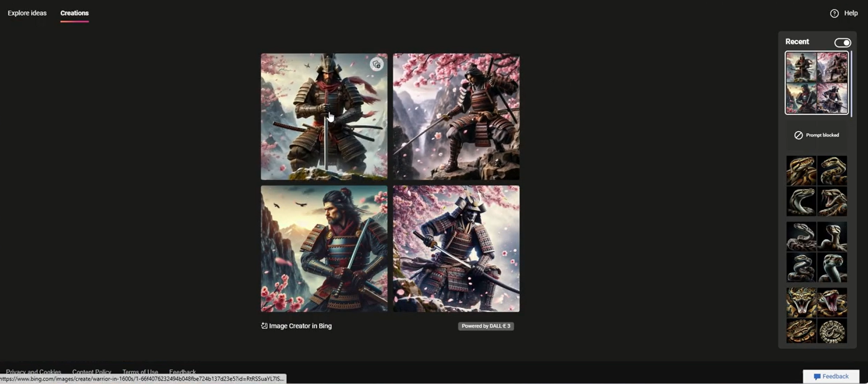Click the Recent panel scrollbar

click(x=851, y=84)
